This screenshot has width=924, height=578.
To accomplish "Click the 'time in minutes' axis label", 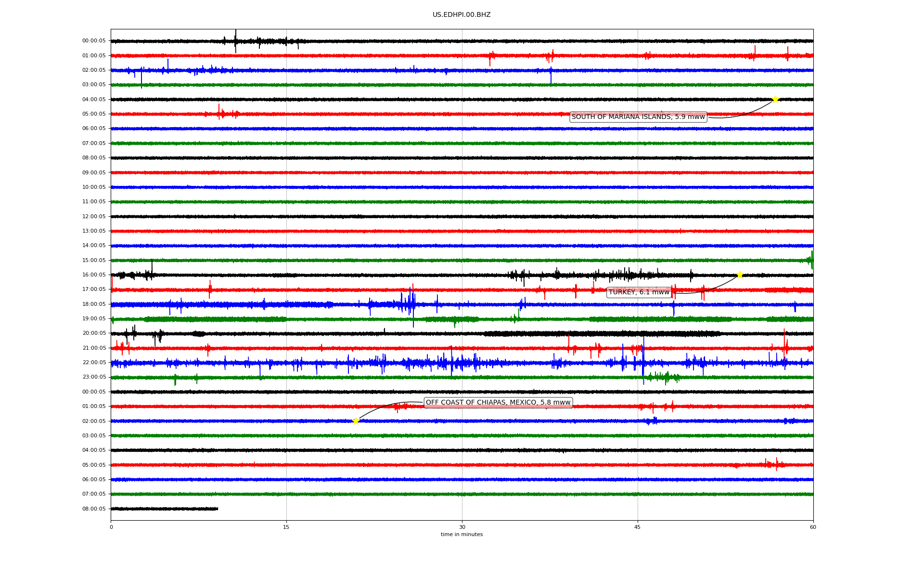I will click(x=462, y=535).
